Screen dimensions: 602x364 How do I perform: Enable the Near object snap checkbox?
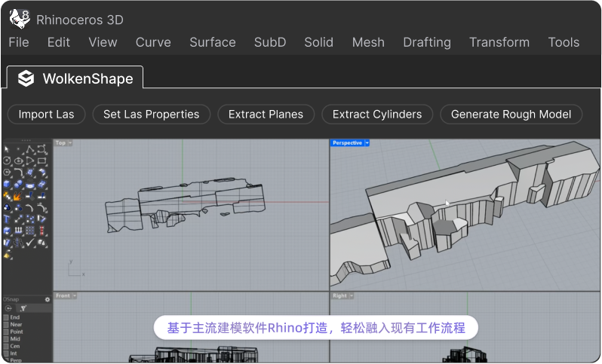(6, 325)
